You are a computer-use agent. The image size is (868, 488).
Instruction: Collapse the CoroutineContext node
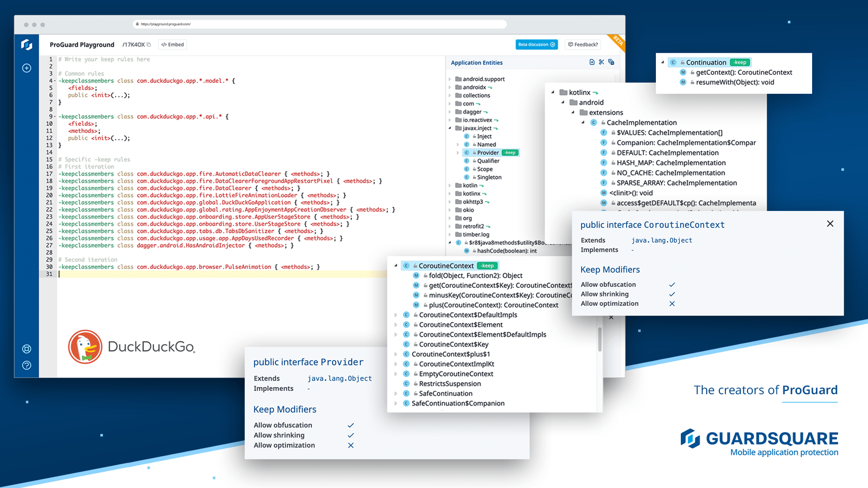[x=395, y=266]
